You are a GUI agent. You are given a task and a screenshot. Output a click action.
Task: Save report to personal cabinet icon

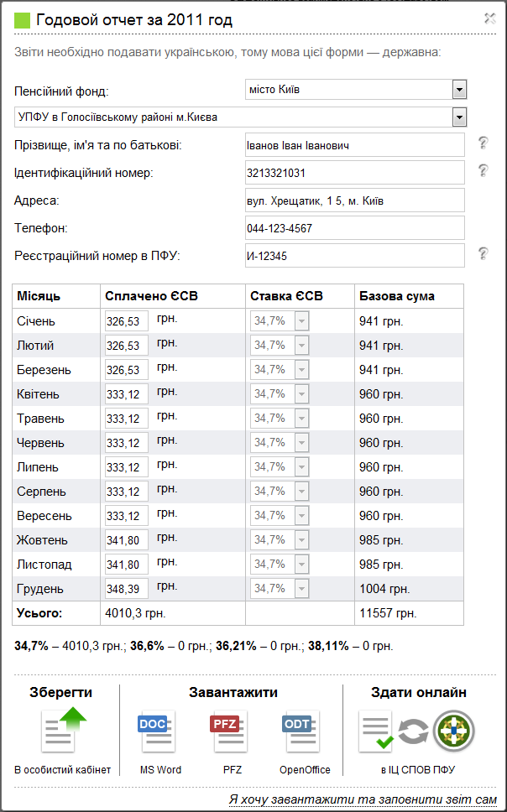click(63, 730)
